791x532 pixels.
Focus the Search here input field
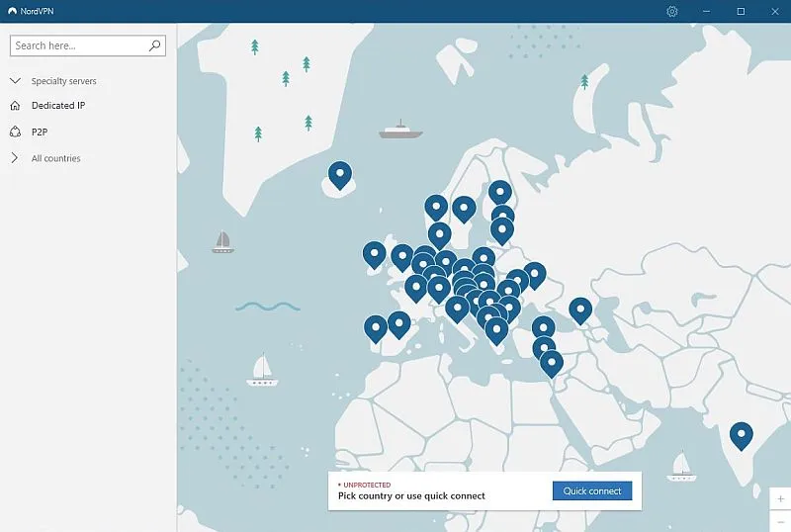click(x=88, y=45)
